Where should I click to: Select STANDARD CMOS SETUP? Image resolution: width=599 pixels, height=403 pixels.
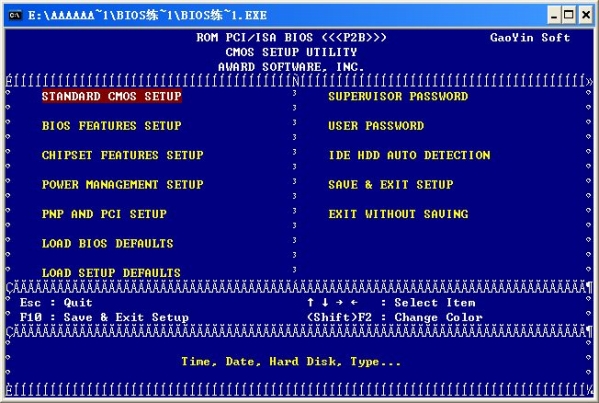(x=112, y=96)
